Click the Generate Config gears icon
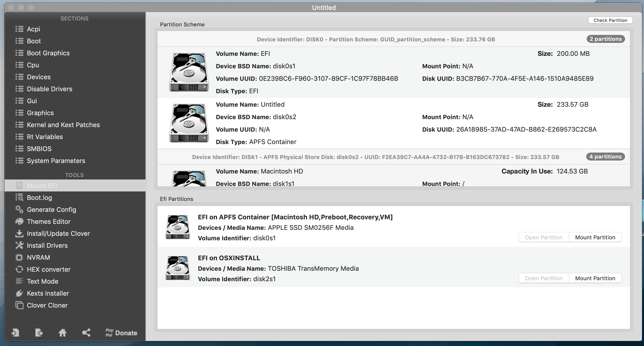The height and width of the screenshot is (346, 644). pos(19,209)
